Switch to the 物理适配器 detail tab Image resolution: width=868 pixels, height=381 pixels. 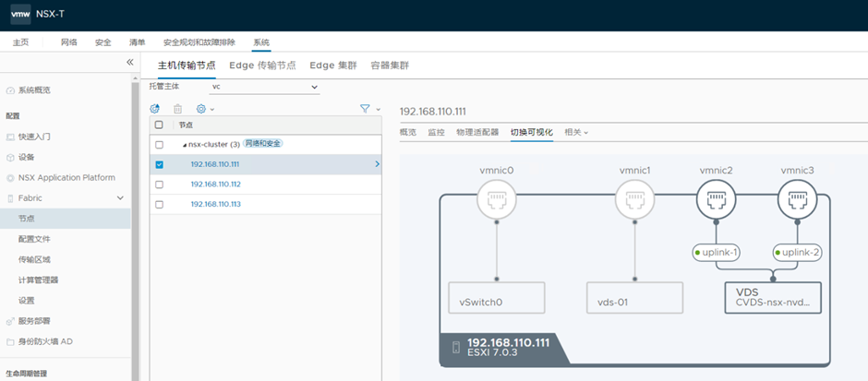click(x=477, y=132)
